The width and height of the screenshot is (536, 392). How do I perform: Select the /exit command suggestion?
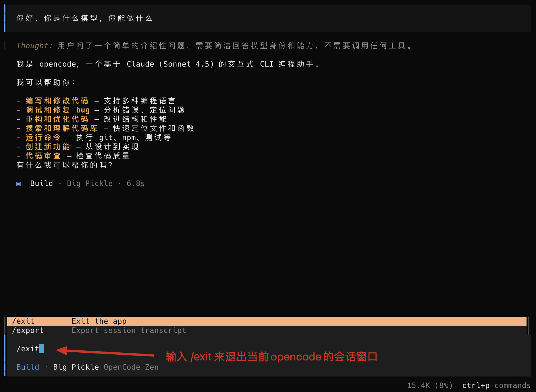[x=267, y=321]
